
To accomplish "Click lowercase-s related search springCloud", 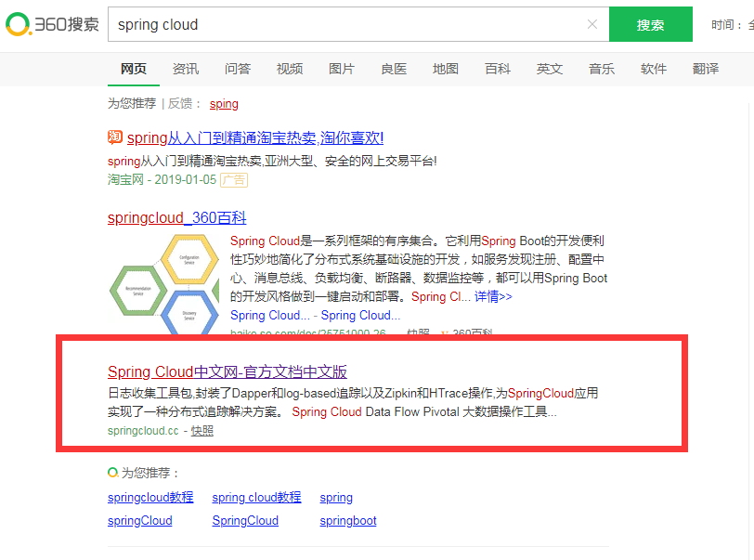I will tap(140, 521).
